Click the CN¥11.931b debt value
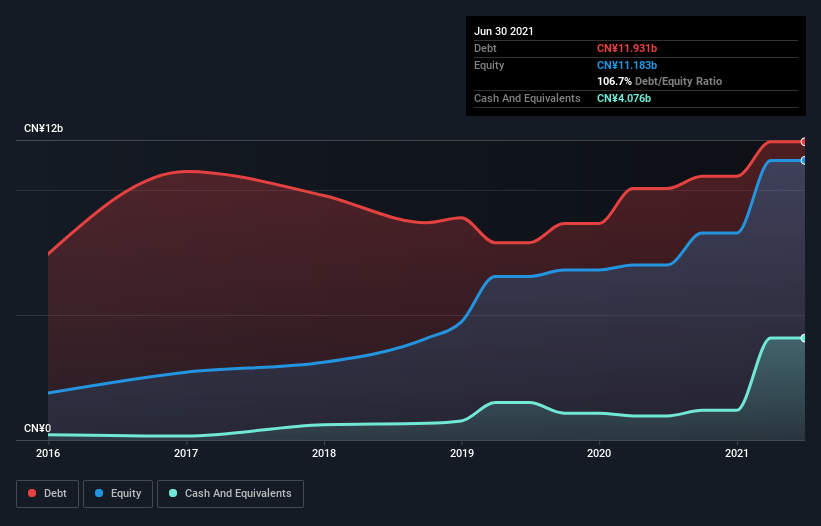The height and width of the screenshot is (526, 821). (x=627, y=48)
